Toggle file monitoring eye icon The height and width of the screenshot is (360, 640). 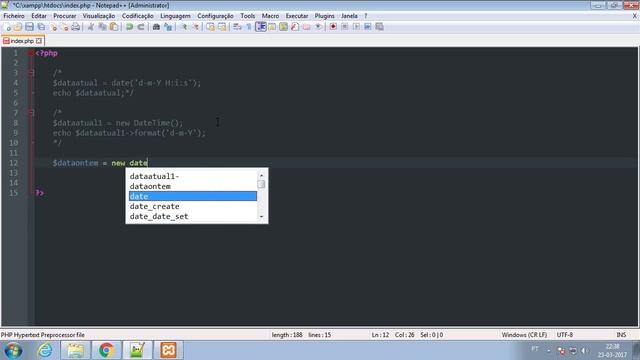[318, 27]
